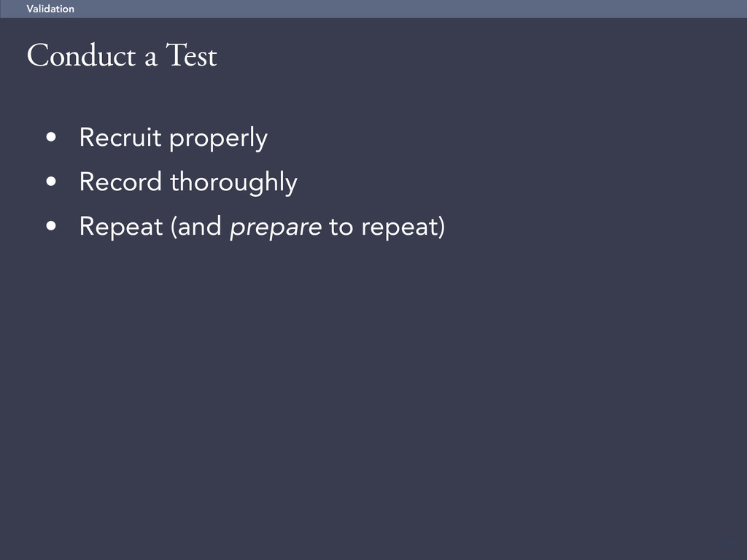
Task: Click the words to repeat) at line end
Action: tap(387, 227)
